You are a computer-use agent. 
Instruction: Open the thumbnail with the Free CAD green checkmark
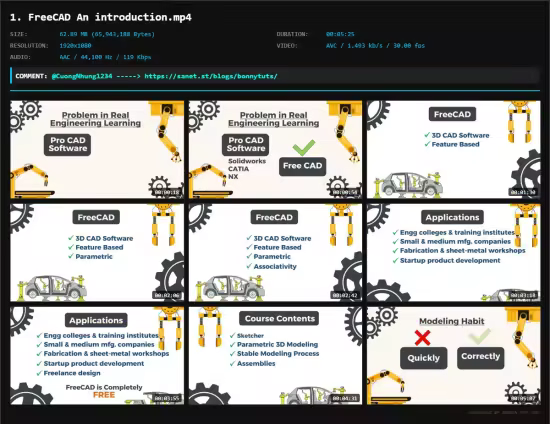tap(275, 149)
